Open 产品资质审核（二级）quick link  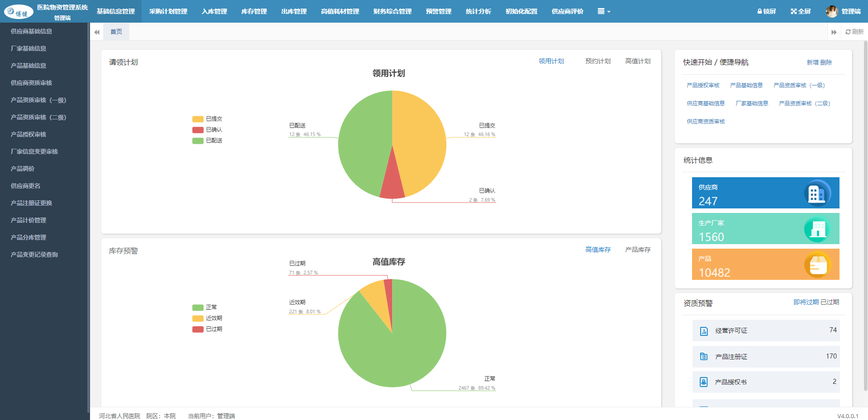pos(806,104)
